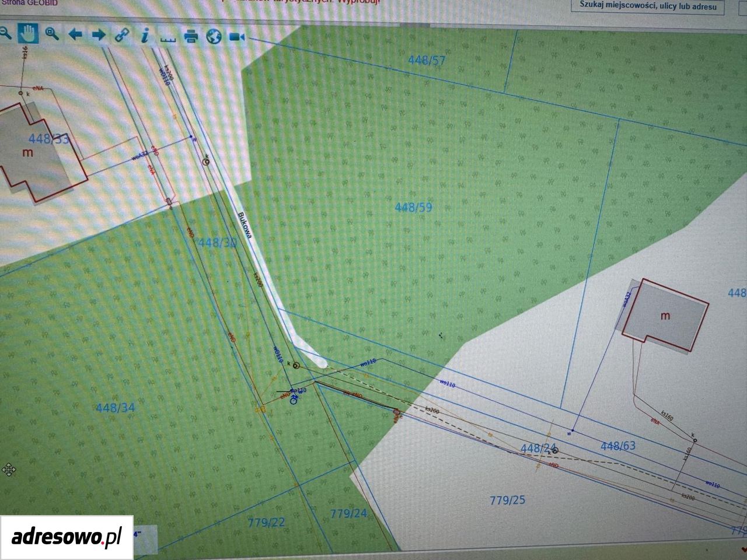Go to previous map view arrow
The image size is (747, 560).
(x=75, y=34)
